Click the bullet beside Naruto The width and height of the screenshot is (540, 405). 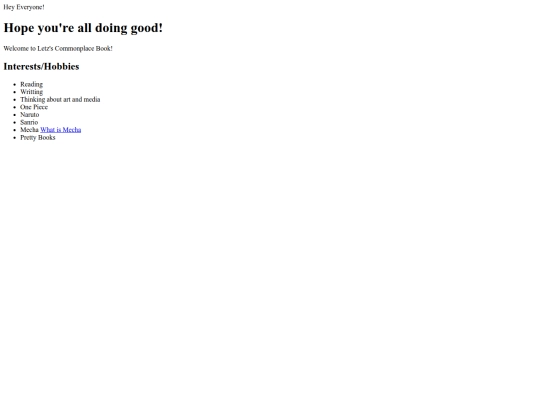[14, 115]
